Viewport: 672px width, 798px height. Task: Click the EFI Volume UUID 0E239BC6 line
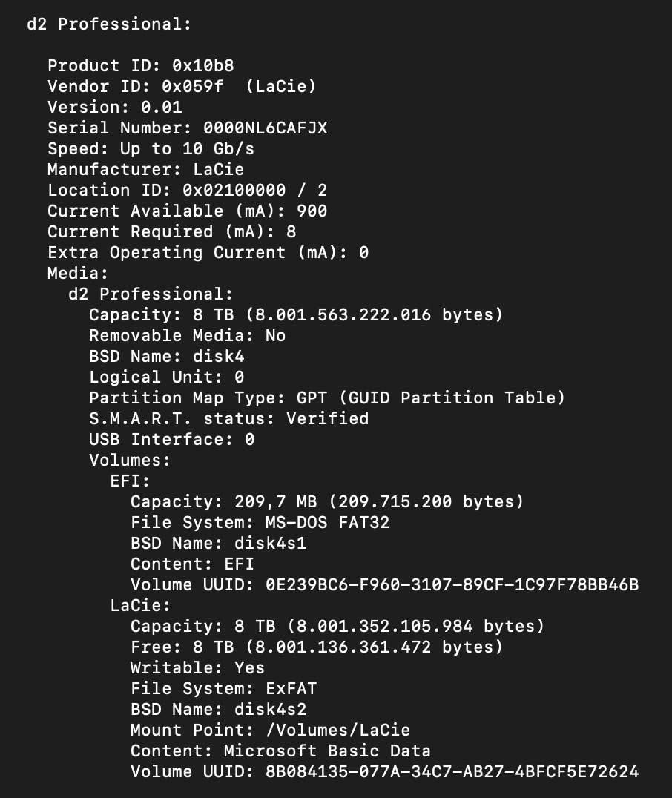point(384,584)
